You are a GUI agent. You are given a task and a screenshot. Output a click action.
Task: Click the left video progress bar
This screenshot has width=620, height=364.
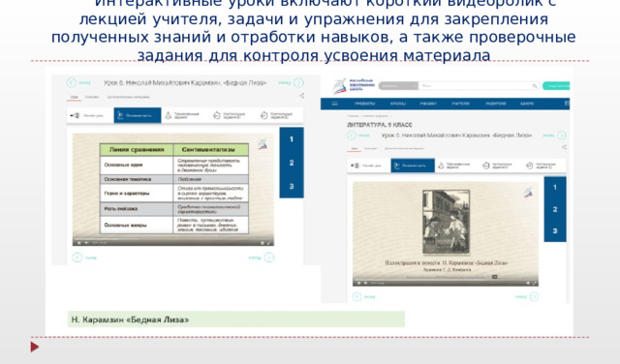(173, 239)
